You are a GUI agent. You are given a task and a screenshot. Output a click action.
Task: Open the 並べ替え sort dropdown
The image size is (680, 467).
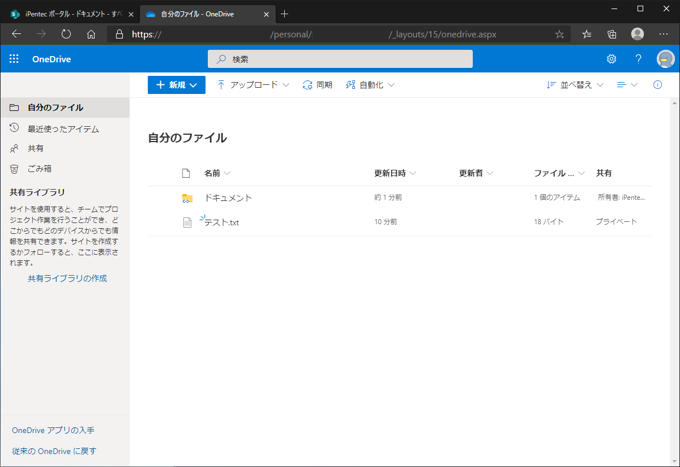[575, 85]
